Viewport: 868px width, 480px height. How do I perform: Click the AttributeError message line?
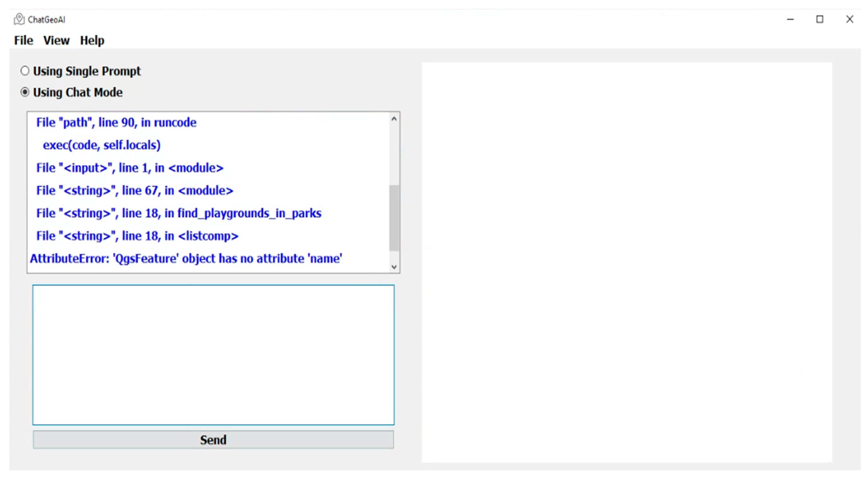click(186, 258)
